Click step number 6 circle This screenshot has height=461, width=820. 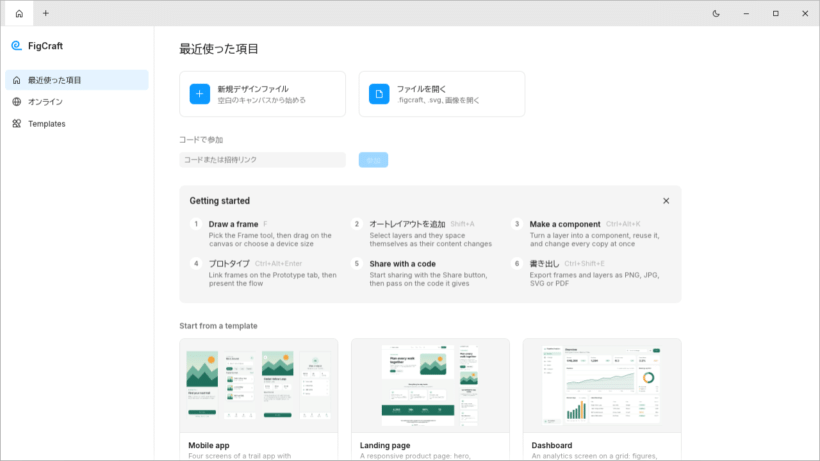pos(517,263)
